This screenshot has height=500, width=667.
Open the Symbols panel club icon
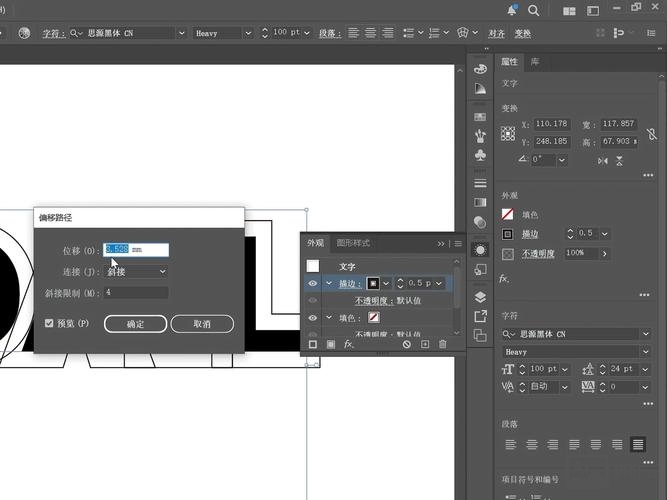(x=480, y=157)
